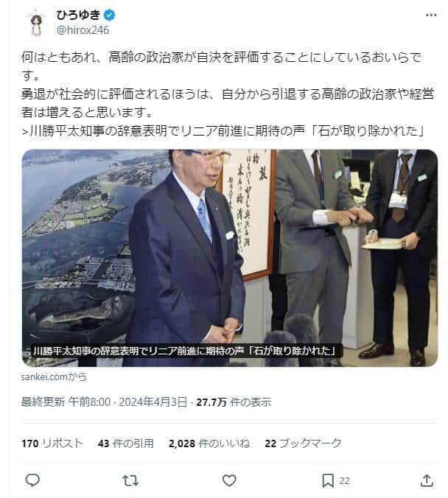
Task: Open the share upload icon
Action: click(427, 480)
